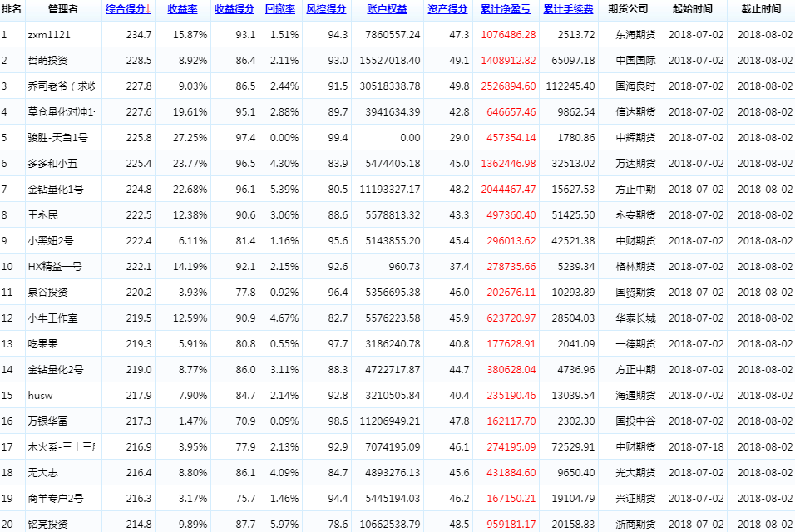Sort by 累计手续费 column header link

pos(568,9)
